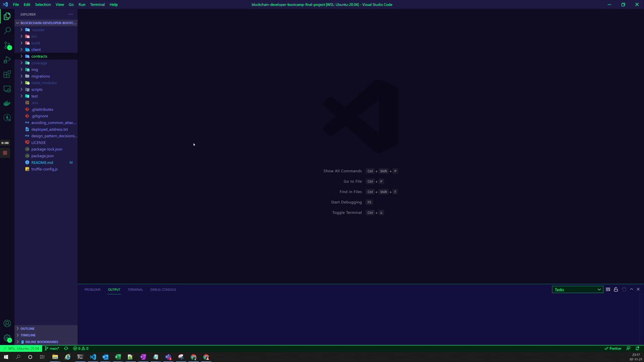Expand the coverage folder
This screenshot has width=644, height=362.
click(x=46, y=63)
